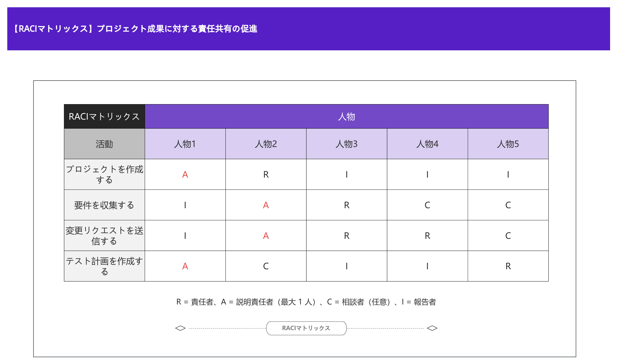This screenshot has height=364, width=617.
Task: Click the black RACIマトリックス header cell
Action: coord(104,117)
